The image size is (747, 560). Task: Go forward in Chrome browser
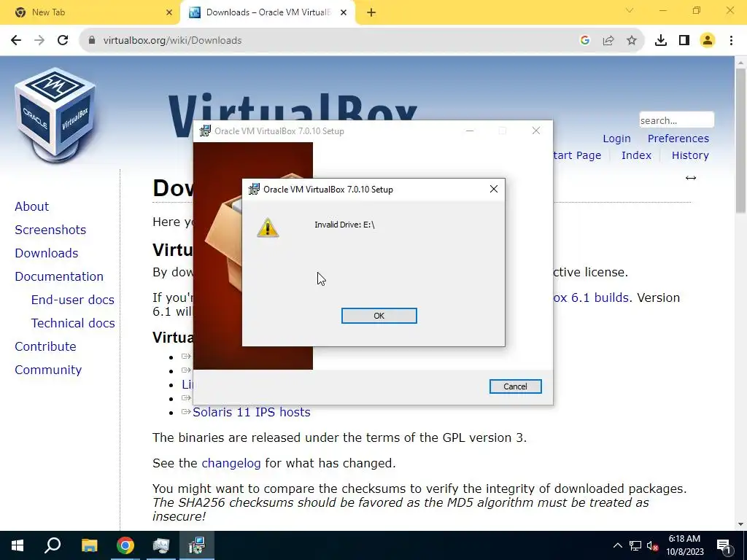click(39, 41)
